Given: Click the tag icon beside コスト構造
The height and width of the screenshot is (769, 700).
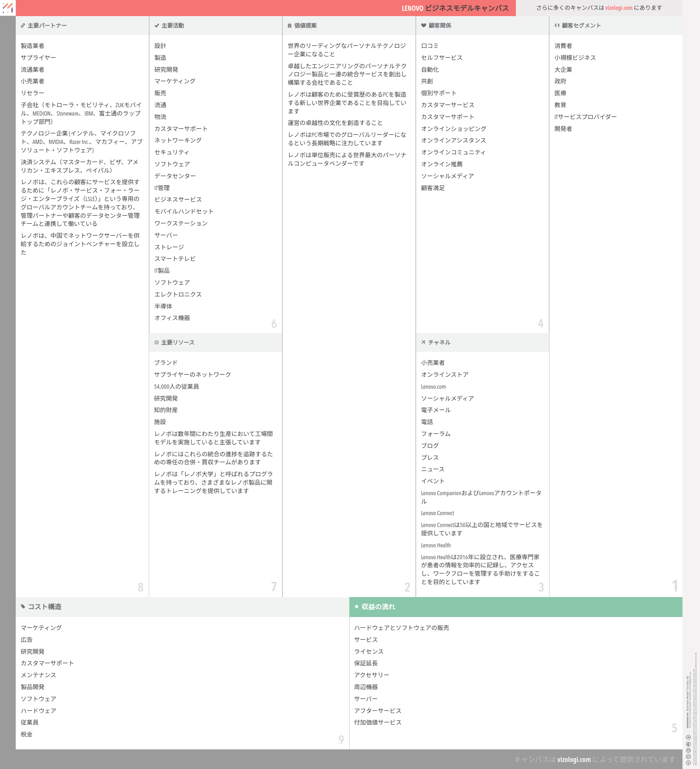Looking at the screenshot, I should (23, 607).
